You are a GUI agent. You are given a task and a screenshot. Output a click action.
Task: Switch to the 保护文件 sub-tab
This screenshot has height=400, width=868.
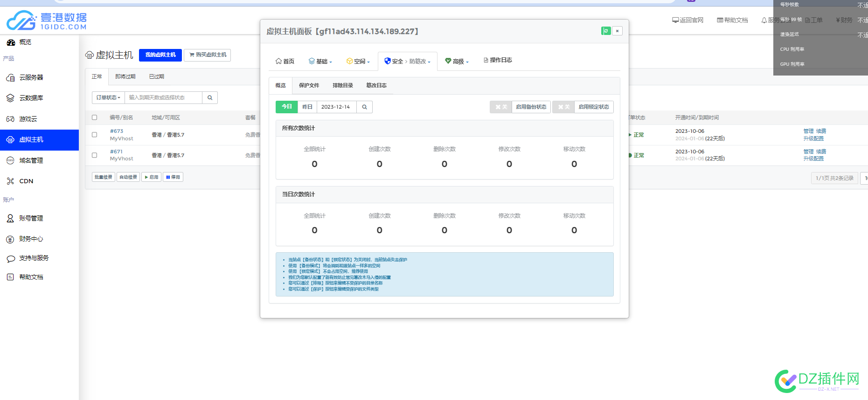(x=309, y=85)
